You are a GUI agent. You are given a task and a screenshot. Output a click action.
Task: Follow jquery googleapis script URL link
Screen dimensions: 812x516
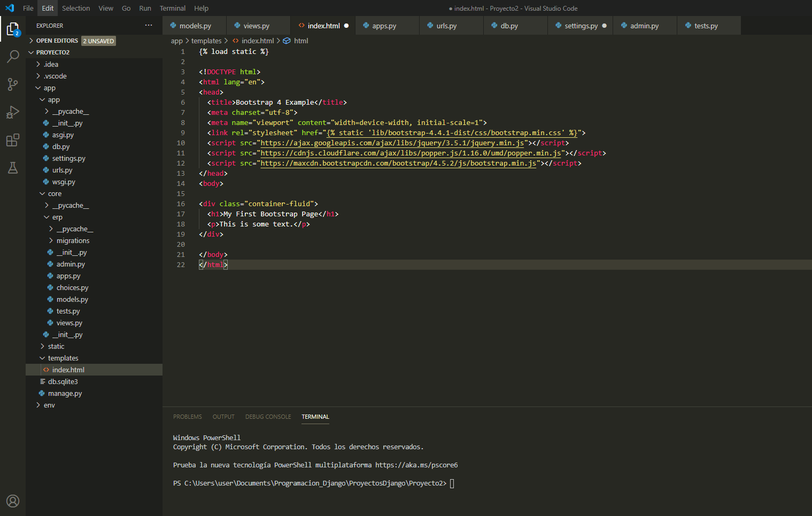click(x=392, y=143)
